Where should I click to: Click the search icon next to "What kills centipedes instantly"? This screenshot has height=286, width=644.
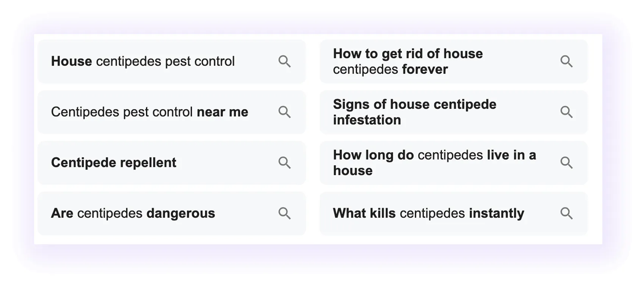(567, 213)
